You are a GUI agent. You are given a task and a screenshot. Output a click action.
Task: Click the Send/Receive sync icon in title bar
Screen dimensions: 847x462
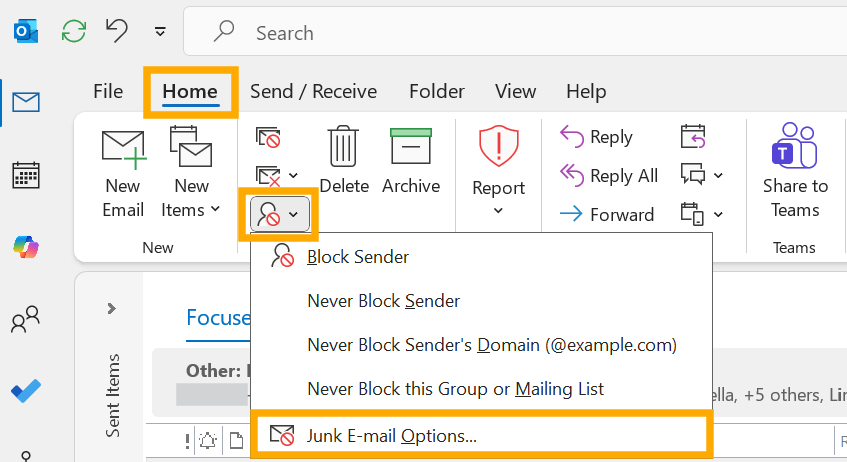pyautogui.click(x=73, y=31)
